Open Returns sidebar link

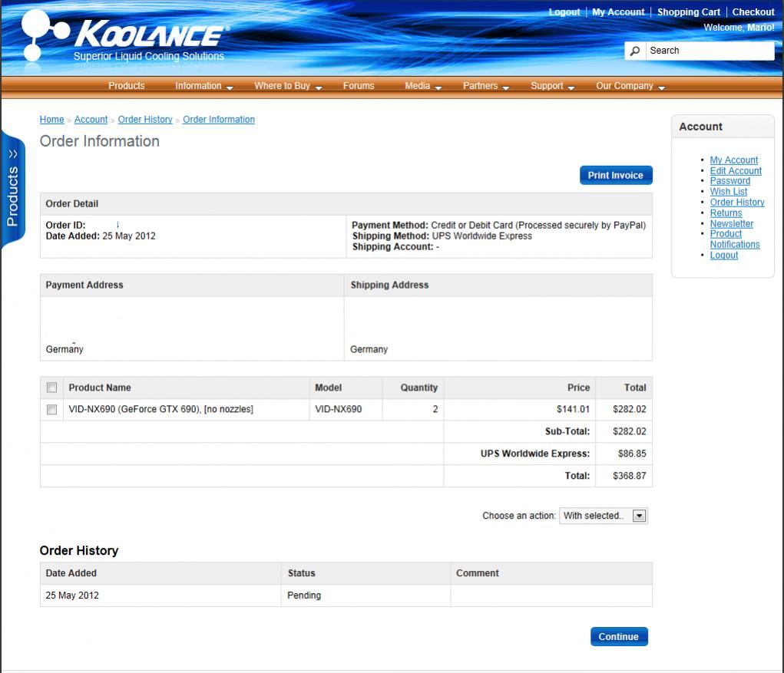click(x=726, y=213)
